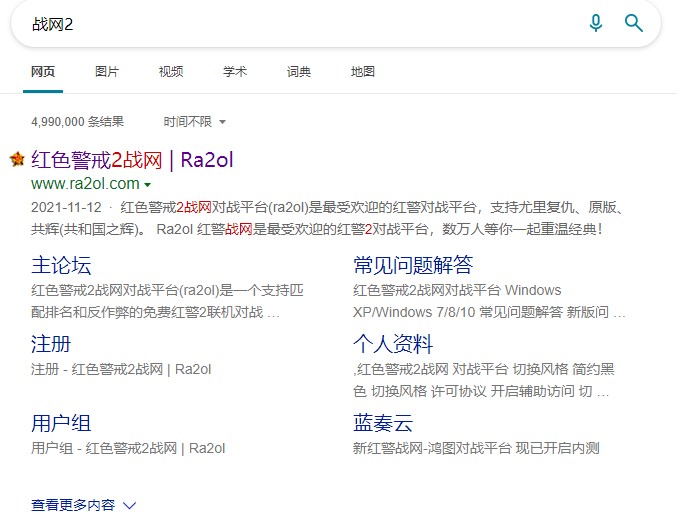Click the text 用户组 - 红色警戒2战网 | Ra2ol
The height and width of the screenshot is (532, 677).
pyautogui.click(x=128, y=449)
